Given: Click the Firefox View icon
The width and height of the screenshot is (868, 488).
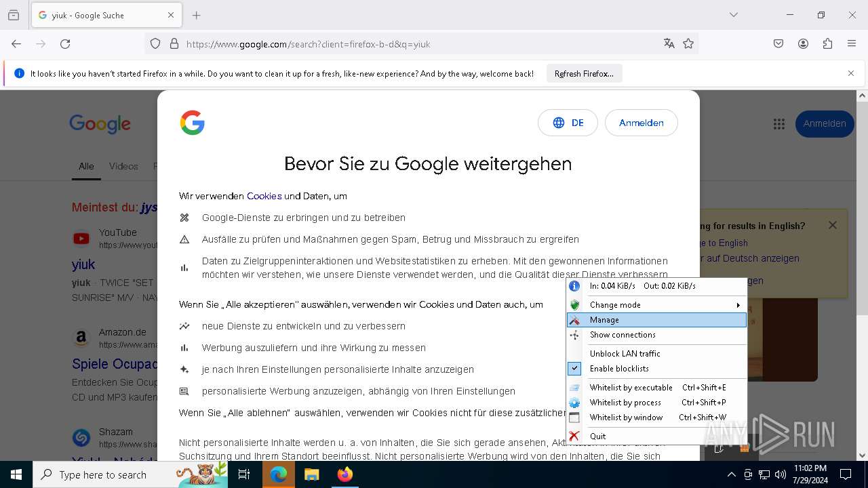Looking at the screenshot, I should click(14, 15).
